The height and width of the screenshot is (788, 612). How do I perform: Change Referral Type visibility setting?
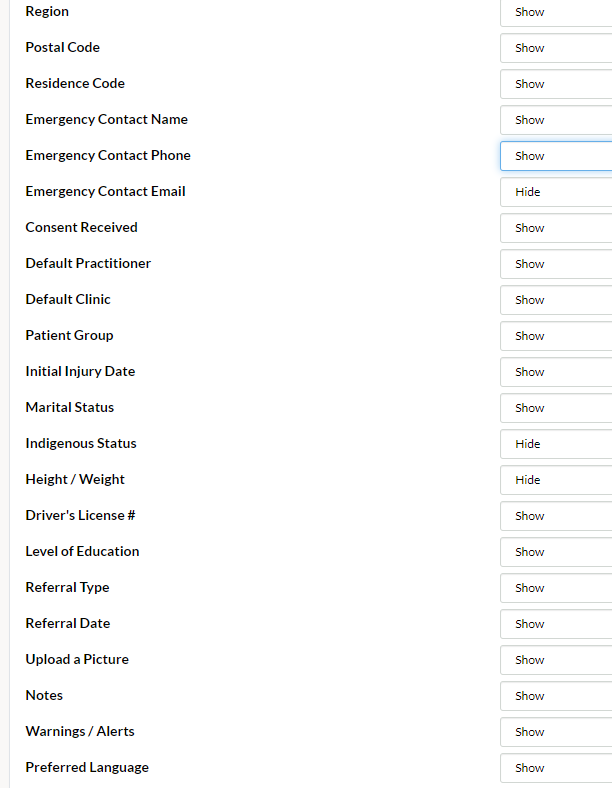(556, 588)
